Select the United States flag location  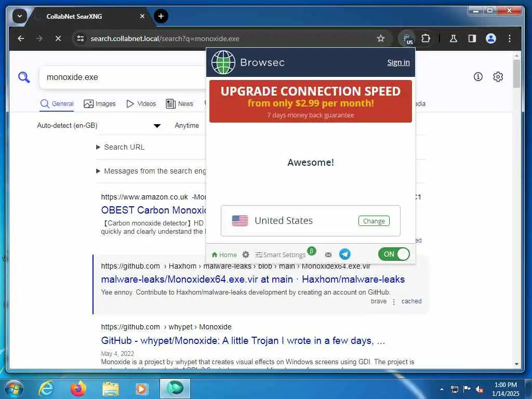pyautogui.click(x=240, y=221)
